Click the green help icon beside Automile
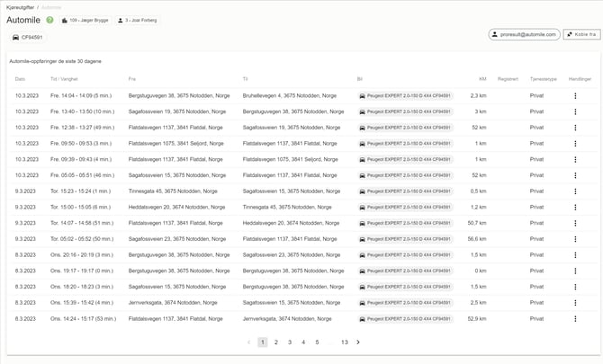Image resolution: width=603 pixels, height=364 pixels. tap(49, 20)
